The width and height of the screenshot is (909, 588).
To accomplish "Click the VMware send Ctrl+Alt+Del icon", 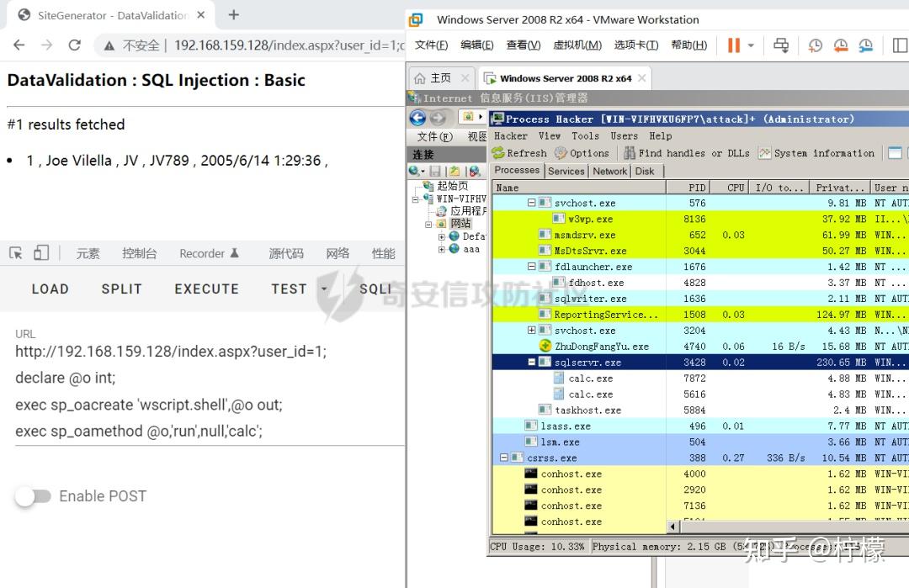I will [781, 45].
